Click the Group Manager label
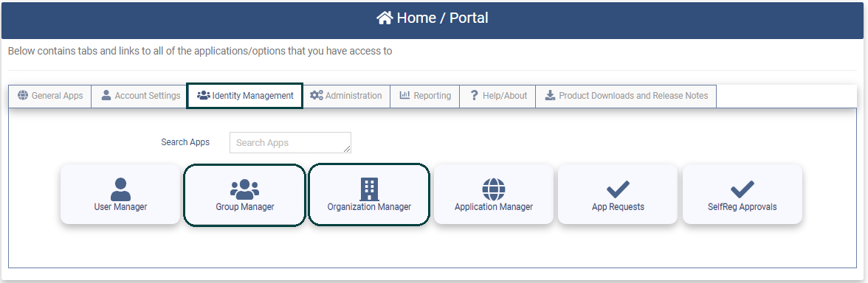This screenshot has height=283, width=868. (245, 207)
